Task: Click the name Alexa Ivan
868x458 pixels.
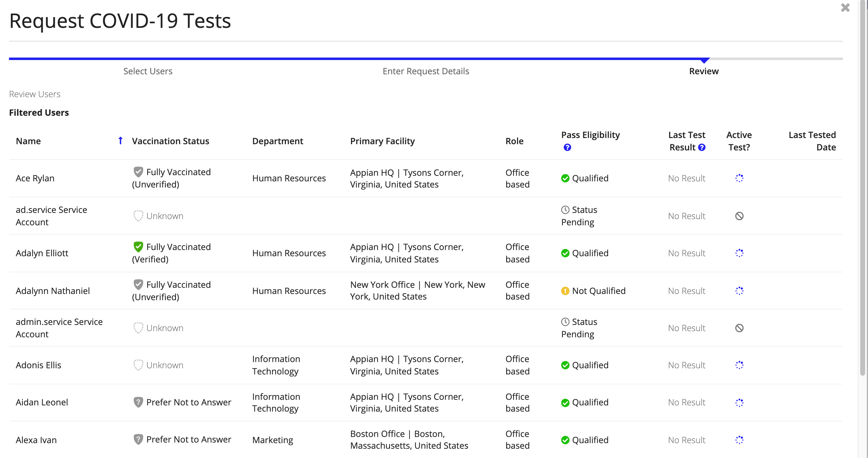Action: (36, 440)
